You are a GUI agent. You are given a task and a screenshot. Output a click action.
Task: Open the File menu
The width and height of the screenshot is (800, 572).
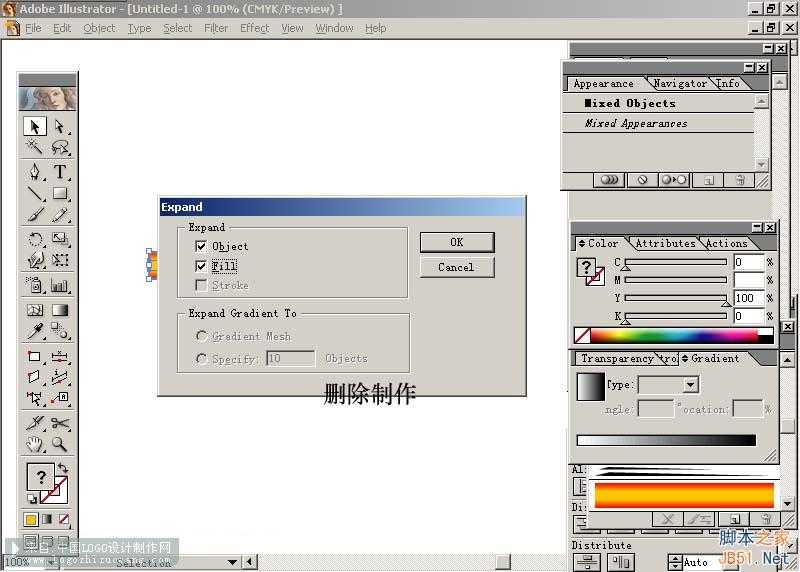[x=33, y=28]
